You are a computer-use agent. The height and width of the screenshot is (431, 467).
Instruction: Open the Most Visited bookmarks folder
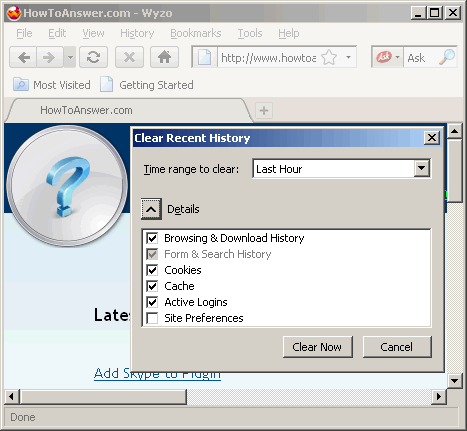(x=52, y=85)
